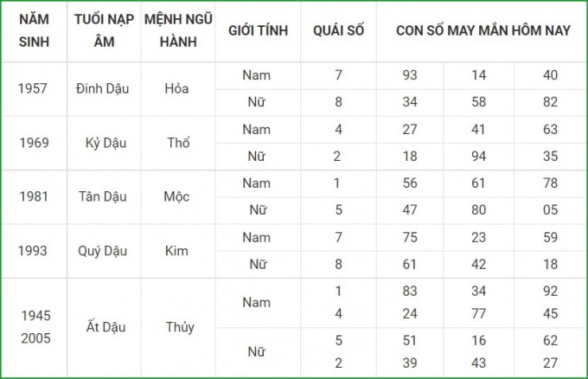Select the 1981 birth year cell
Screen dimensions: 588x379
pos(34,197)
